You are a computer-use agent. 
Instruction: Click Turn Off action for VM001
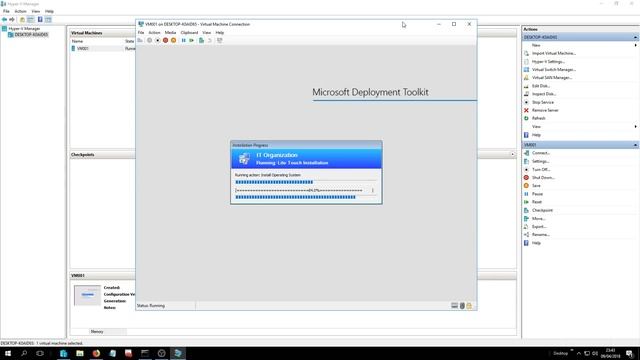541,169
